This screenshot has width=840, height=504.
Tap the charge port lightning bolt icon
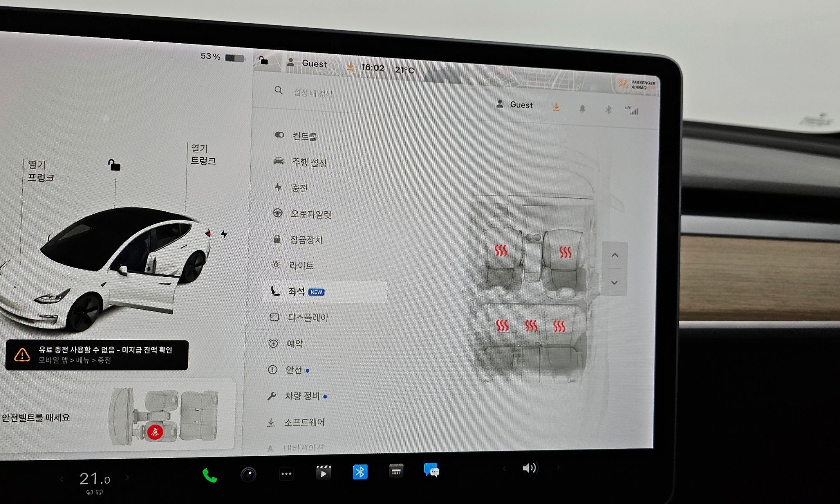click(224, 234)
